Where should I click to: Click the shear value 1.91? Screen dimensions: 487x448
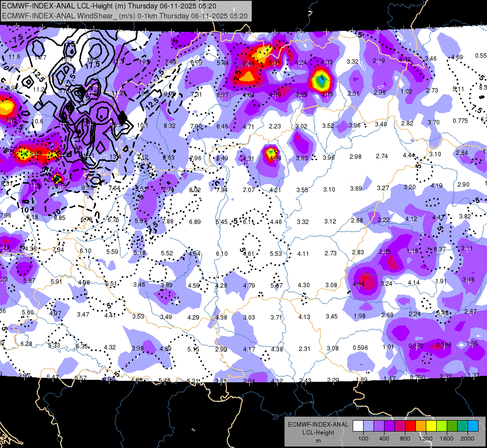[441, 281]
